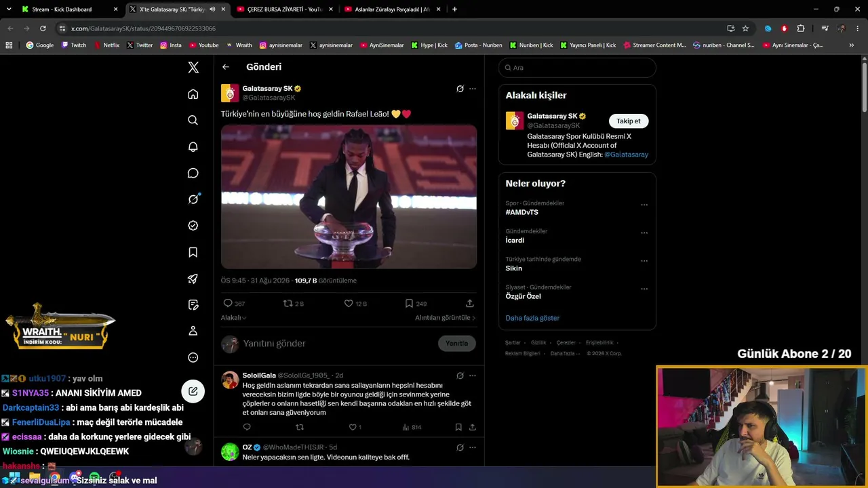
Task: Open the Bookmarks icon in X sidebar
Action: point(193,252)
